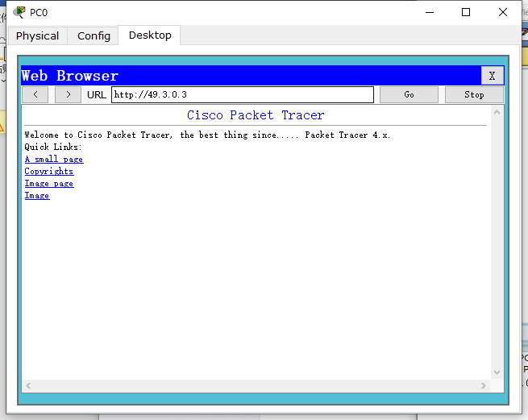The image size is (528, 420).
Task: Open the 'Image' link
Action: click(37, 196)
